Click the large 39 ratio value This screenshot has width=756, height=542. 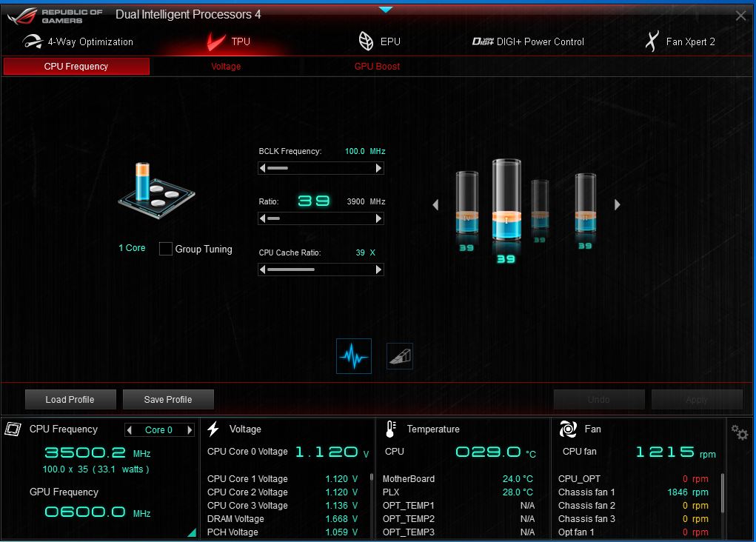(x=314, y=201)
